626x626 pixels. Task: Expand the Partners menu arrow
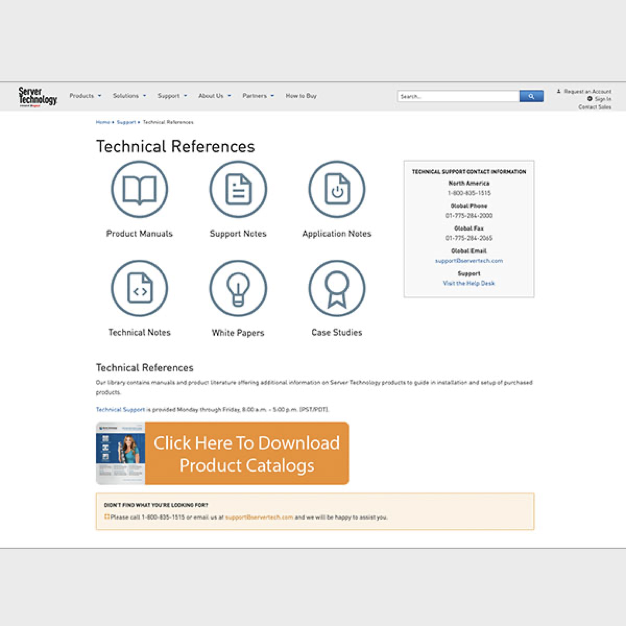[x=272, y=96]
